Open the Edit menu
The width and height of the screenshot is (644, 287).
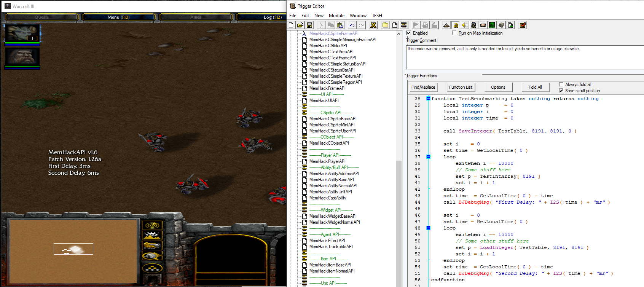click(x=305, y=16)
